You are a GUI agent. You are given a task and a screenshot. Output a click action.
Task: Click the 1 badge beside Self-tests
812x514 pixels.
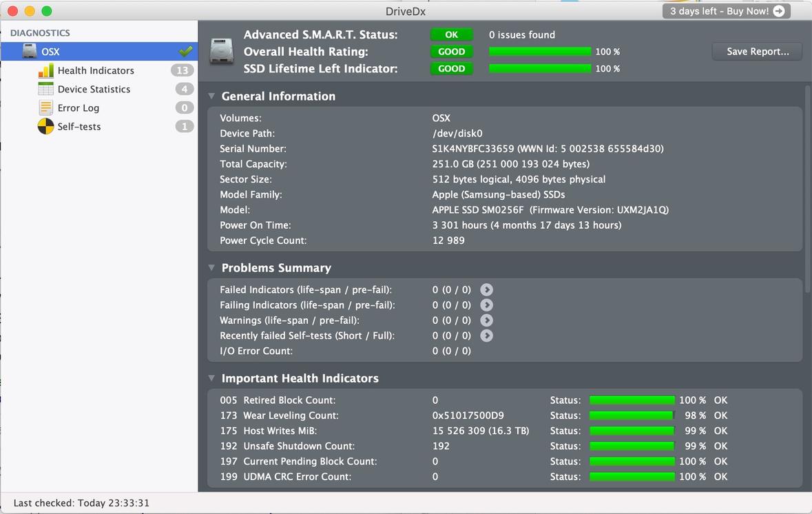[185, 126]
